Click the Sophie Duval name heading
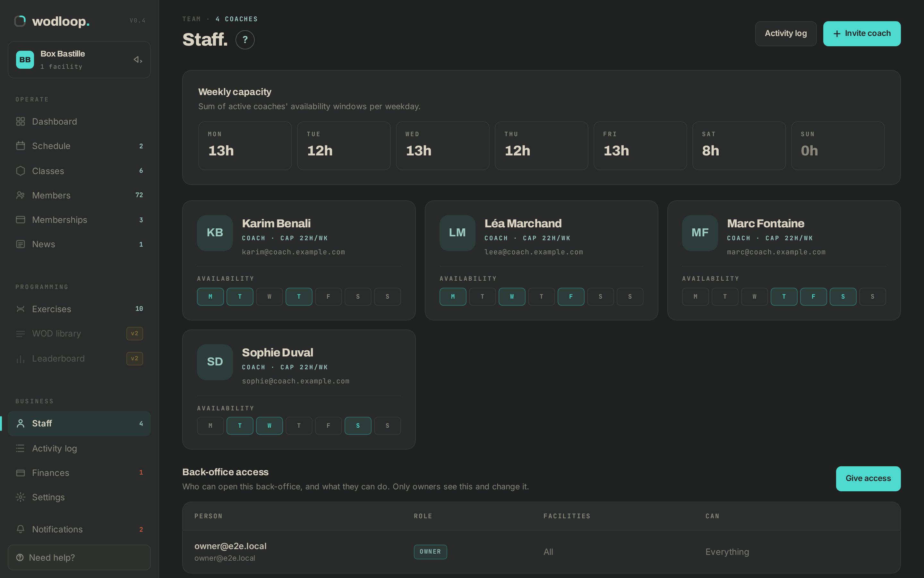Viewport: 924px width, 578px height. (278, 353)
